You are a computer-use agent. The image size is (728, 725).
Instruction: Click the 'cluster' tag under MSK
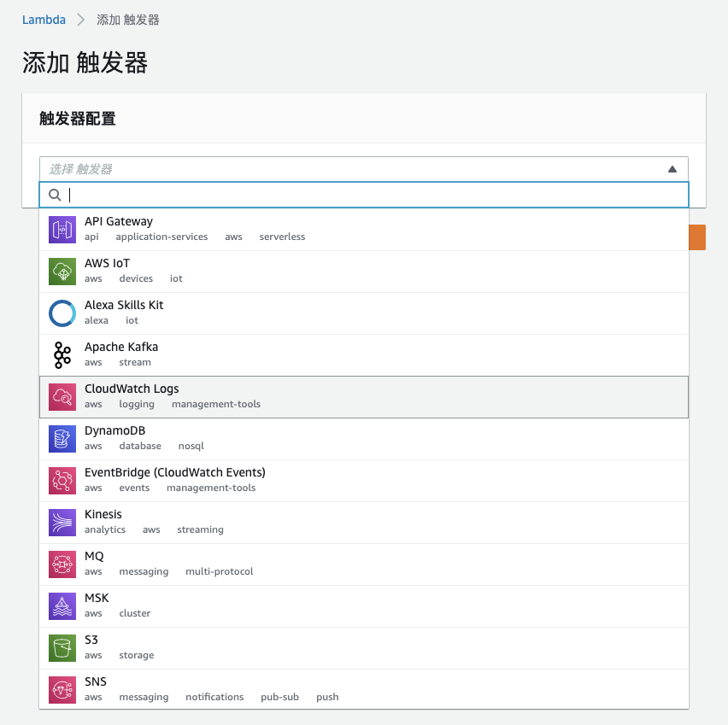pos(135,613)
